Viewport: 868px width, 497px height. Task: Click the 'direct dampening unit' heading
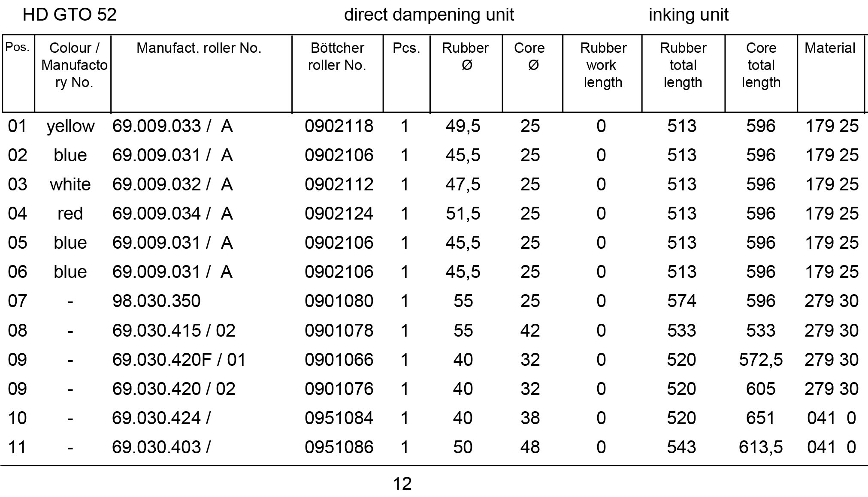[x=429, y=15]
